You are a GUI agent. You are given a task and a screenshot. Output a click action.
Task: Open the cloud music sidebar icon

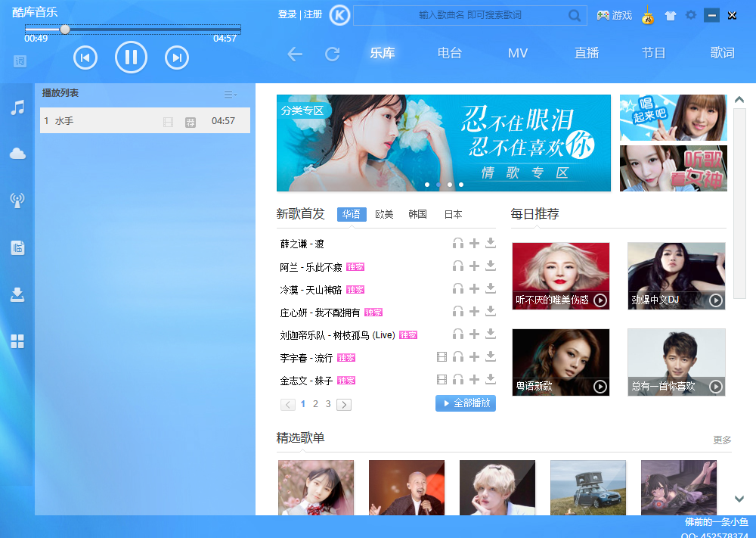(x=18, y=154)
